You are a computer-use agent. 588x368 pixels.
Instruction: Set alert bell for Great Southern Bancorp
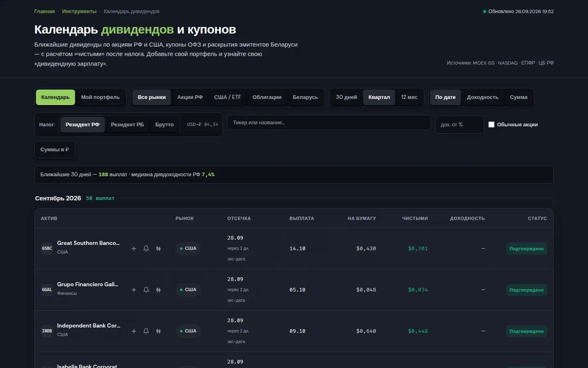point(146,249)
